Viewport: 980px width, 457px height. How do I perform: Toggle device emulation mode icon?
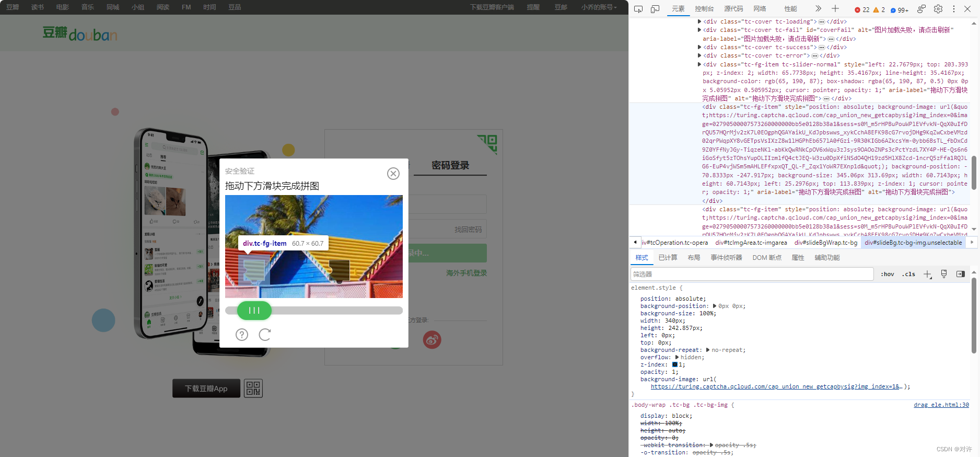[655, 9]
